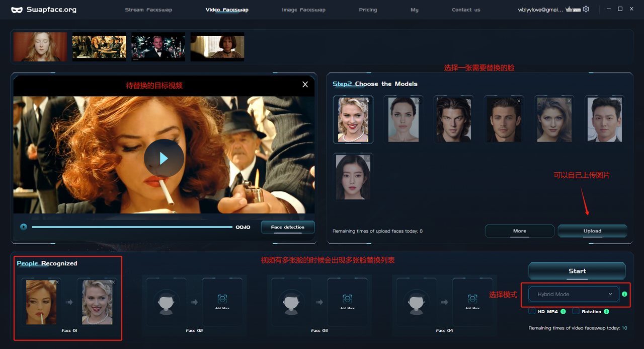The width and height of the screenshot is (644, 349).
Task: Open the settings gear icon
Action: point(586,9)
